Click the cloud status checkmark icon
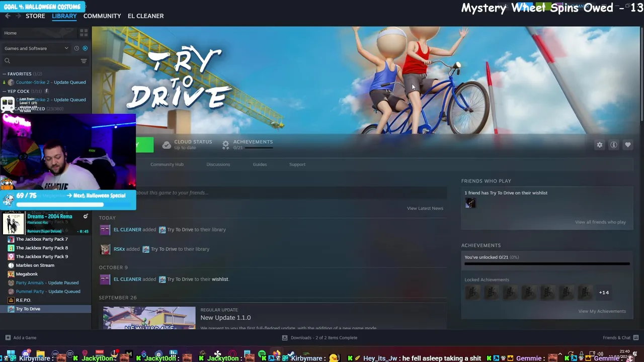The height and width of the screenshot is (362, 644). [167, 145]
